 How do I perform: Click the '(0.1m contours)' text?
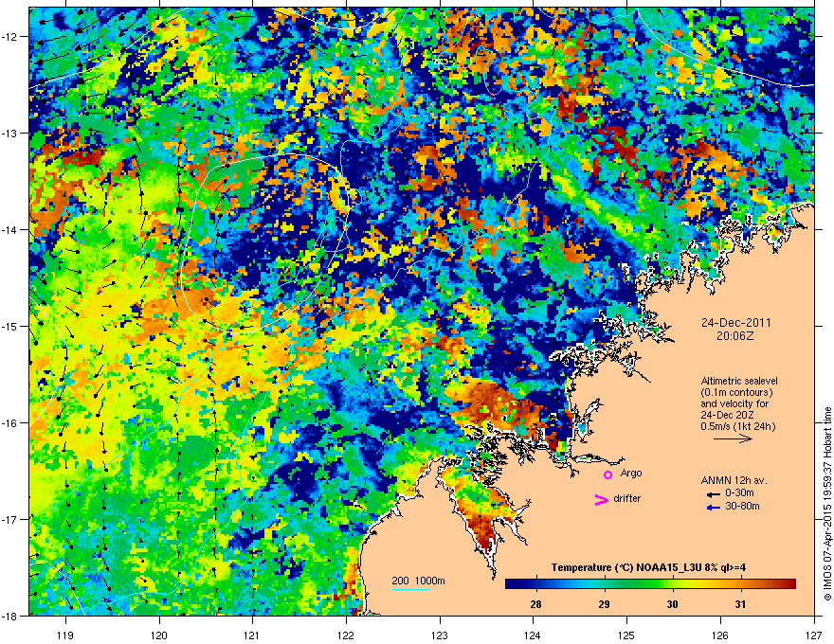point(736,392)
